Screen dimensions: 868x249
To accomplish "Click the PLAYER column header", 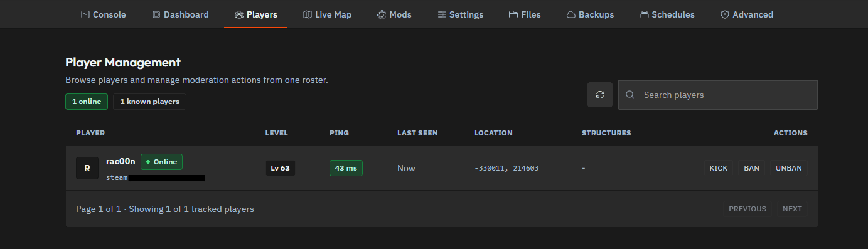I will [x=90, y=133].
